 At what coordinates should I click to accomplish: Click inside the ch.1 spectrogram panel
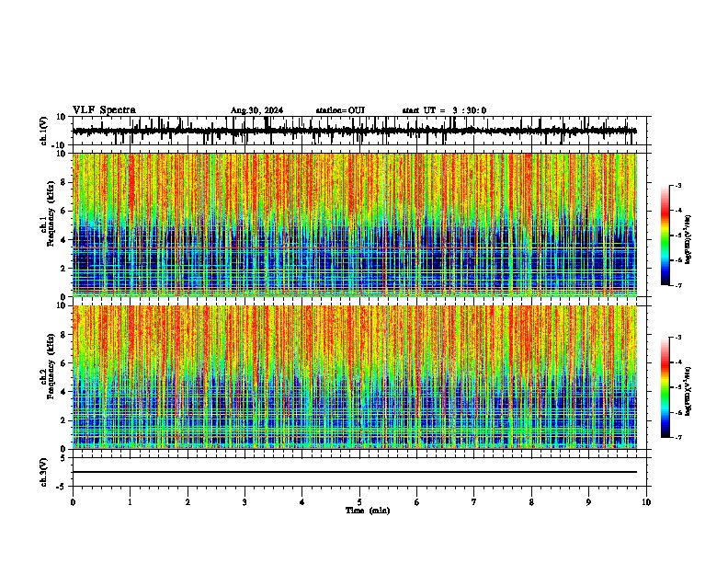point(354,224)
